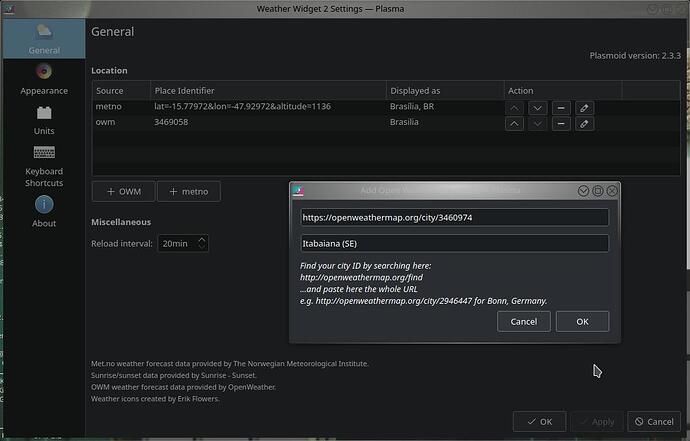Confirm the dialog with OK
This screenshot has height=441, width=690.
582,322
